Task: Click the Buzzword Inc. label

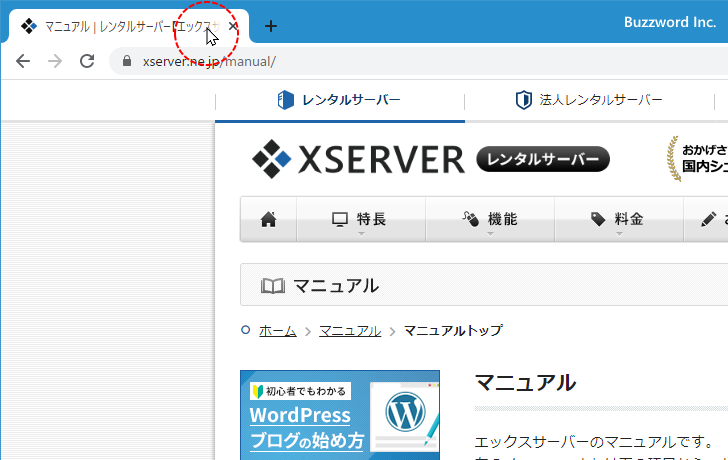Action: [670, 22]
